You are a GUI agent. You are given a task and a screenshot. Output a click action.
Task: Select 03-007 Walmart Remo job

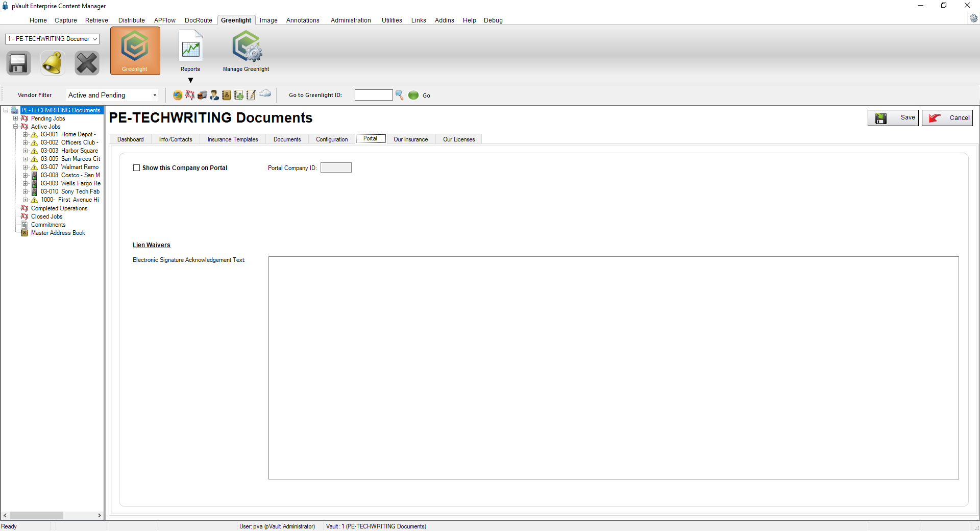tap(70, 167)
